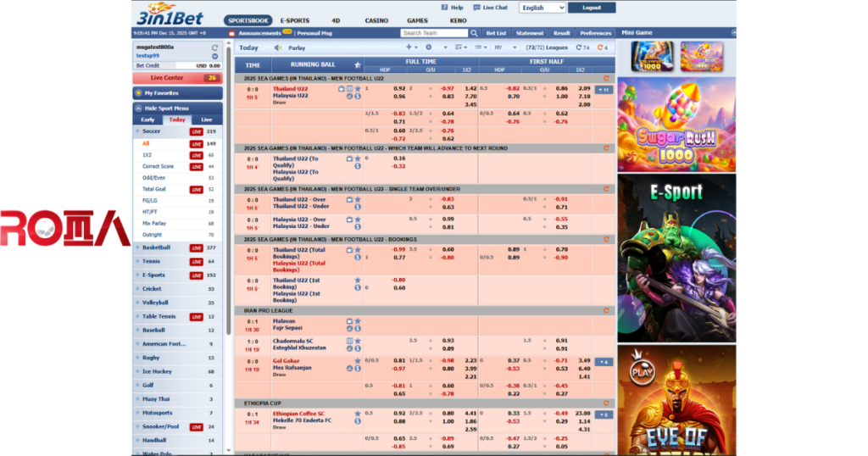
Task: Switch to the SPORTSBOOK tab
Action: tap(248, 20)
